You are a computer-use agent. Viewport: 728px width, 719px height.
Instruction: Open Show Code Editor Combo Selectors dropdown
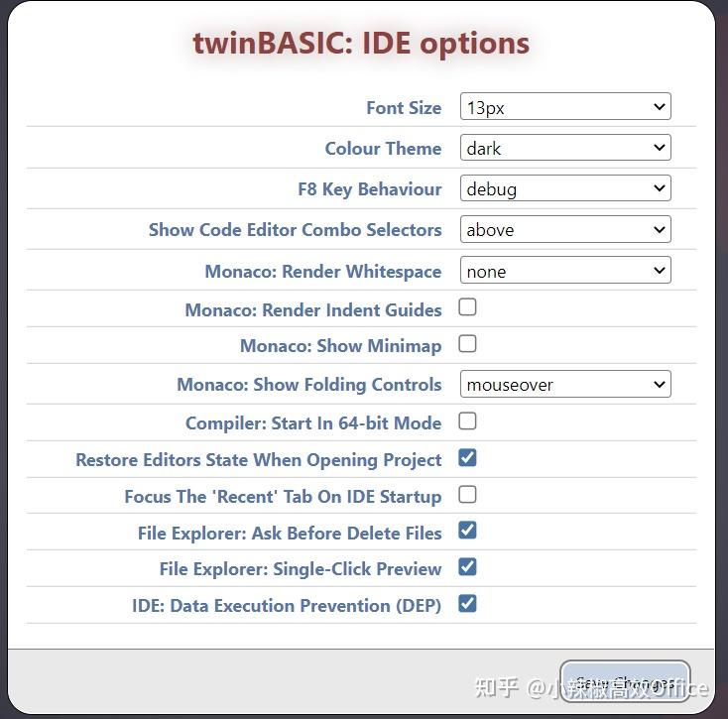coord(565,229)
